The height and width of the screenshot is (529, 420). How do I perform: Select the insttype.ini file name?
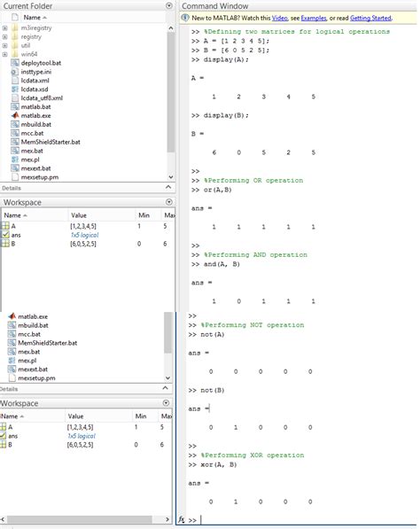point(36,72)
